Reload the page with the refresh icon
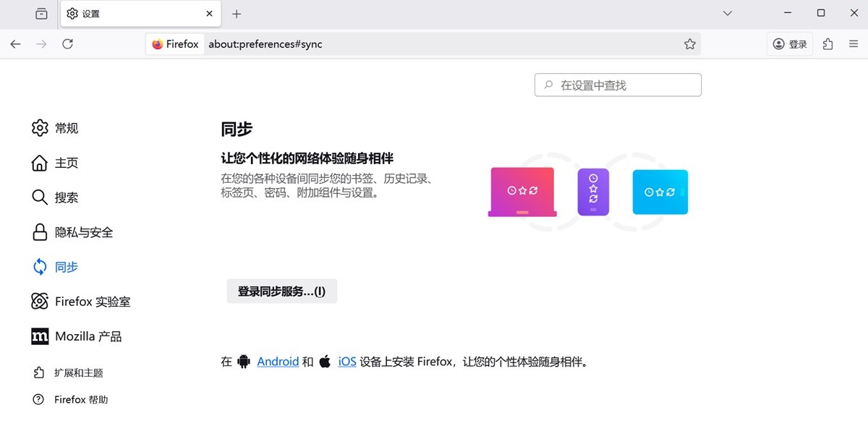Viewport: 868px width, 434px height. click(67, 43)
